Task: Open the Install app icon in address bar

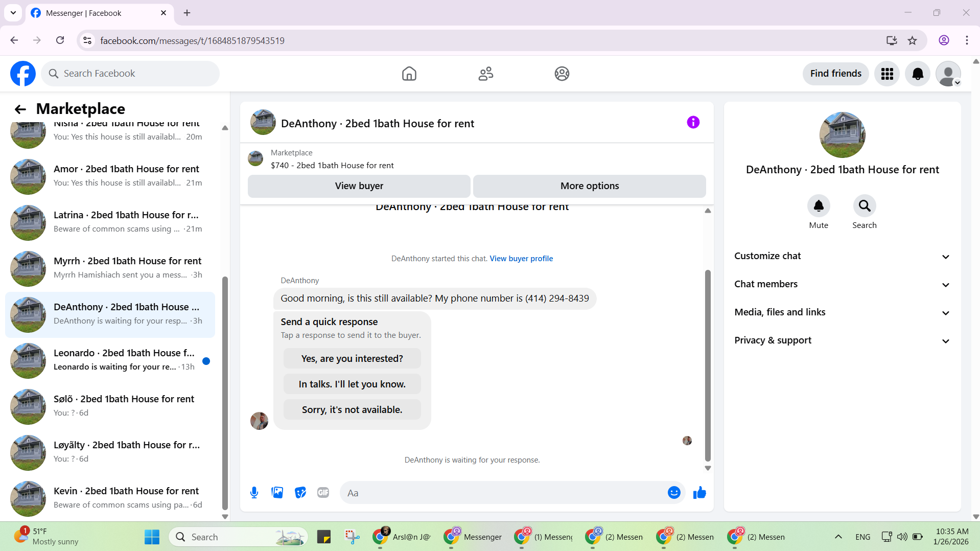Action: coord(892,40)
